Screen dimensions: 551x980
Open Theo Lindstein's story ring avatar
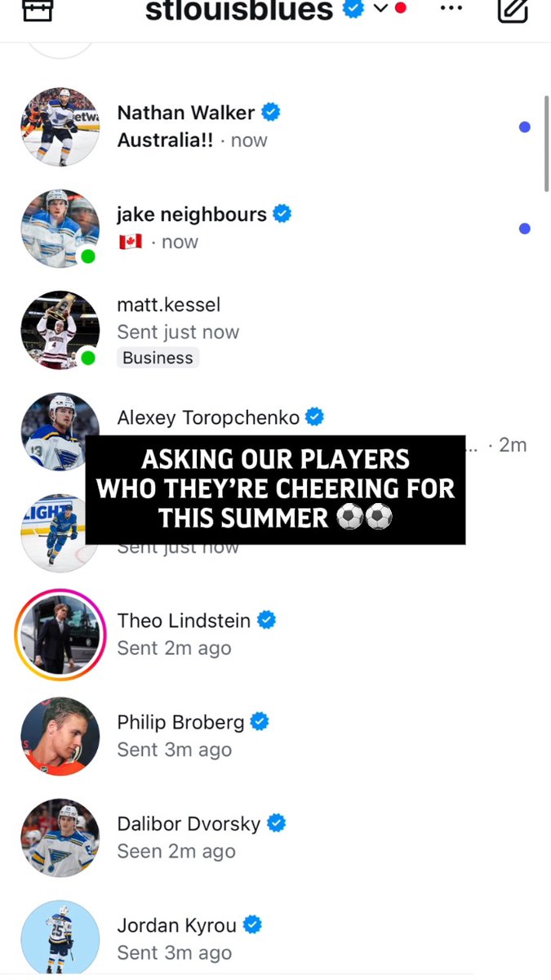click(60, 635)
